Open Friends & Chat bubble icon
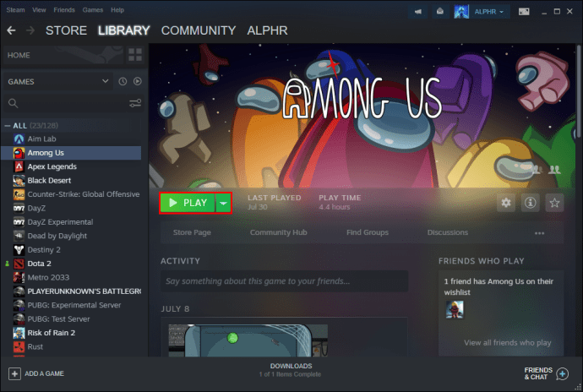 (562, 373)
